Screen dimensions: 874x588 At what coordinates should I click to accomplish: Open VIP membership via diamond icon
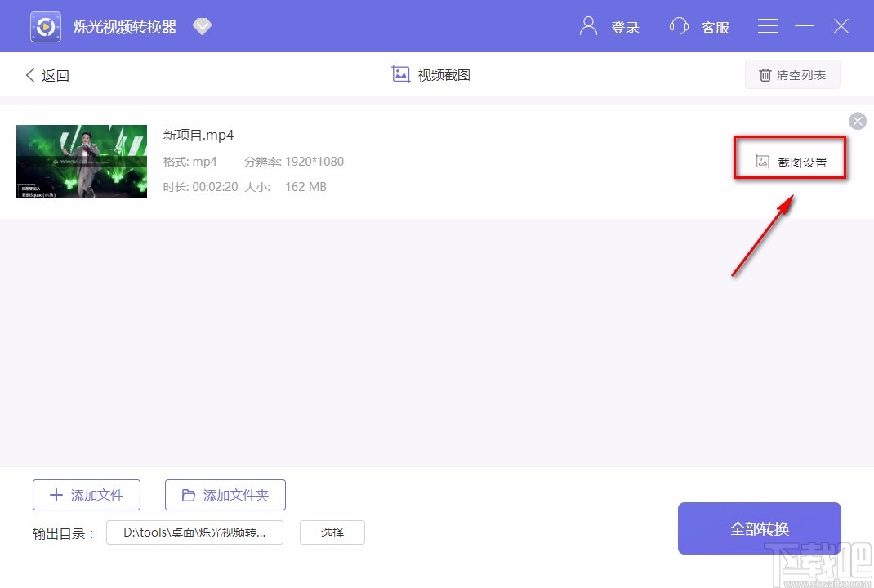201,25
